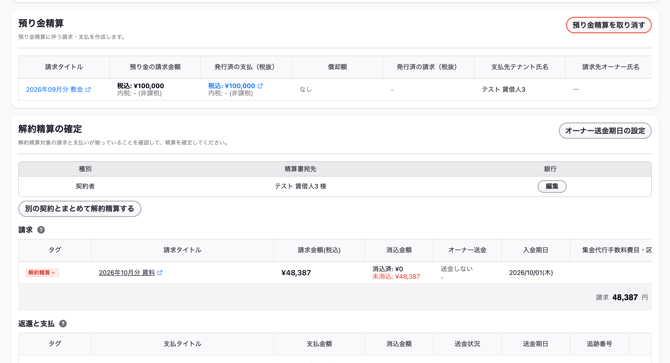Click 預り金精算 section heading

[x=41, y=23]
